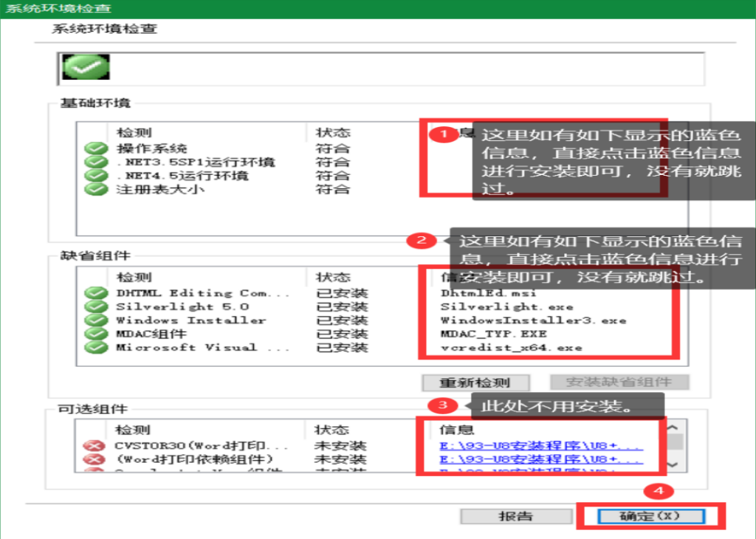
Task: Click the 安装缺省组件 button
Action: (x=619, y=382)
